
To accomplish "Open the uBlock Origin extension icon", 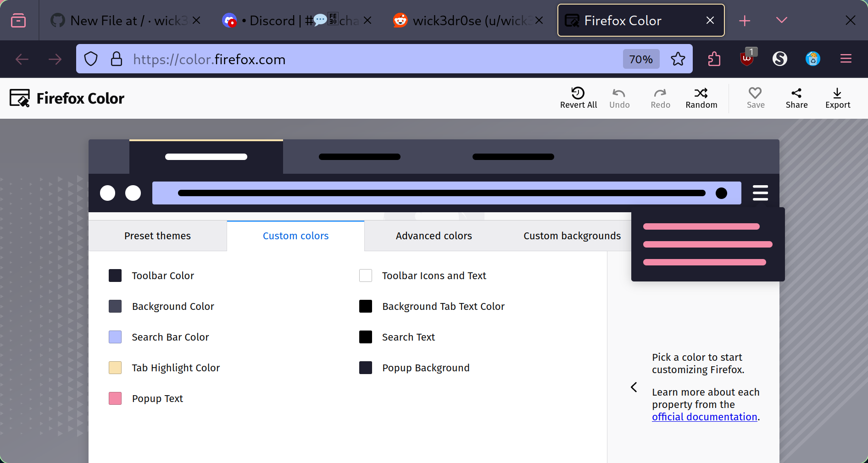I will click(748, 58).
